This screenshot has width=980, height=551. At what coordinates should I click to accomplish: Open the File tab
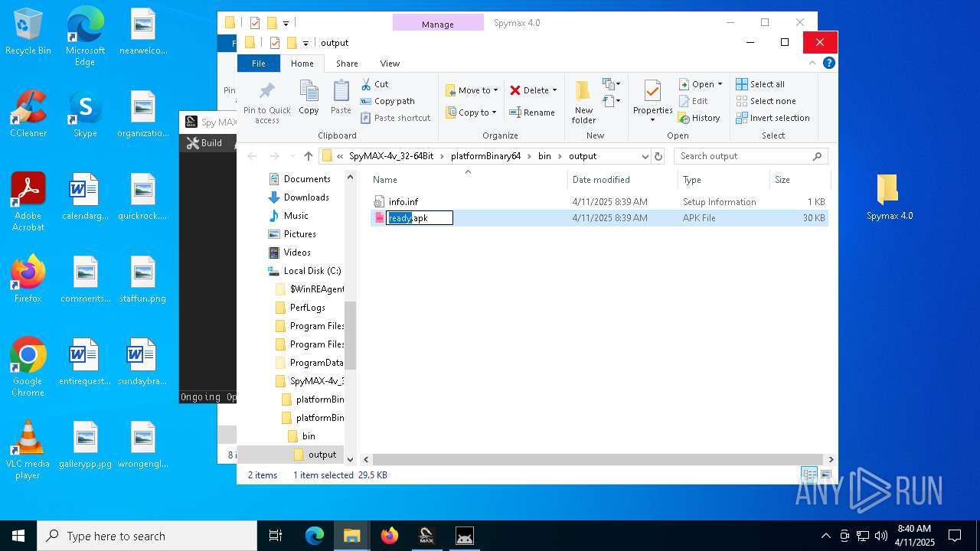coord(259,64)
